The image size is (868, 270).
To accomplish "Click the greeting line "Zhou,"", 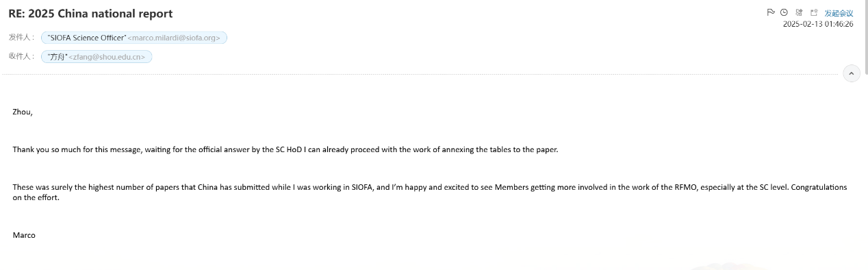I will pos(23,112).
